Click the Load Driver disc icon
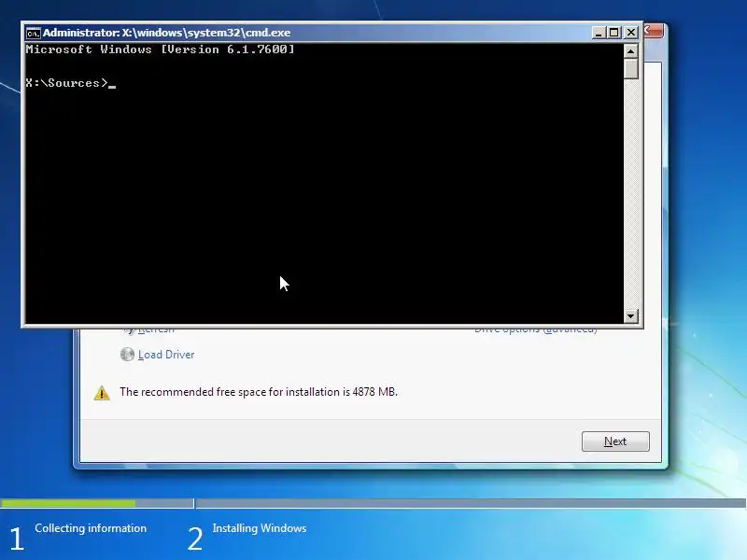 127,355
